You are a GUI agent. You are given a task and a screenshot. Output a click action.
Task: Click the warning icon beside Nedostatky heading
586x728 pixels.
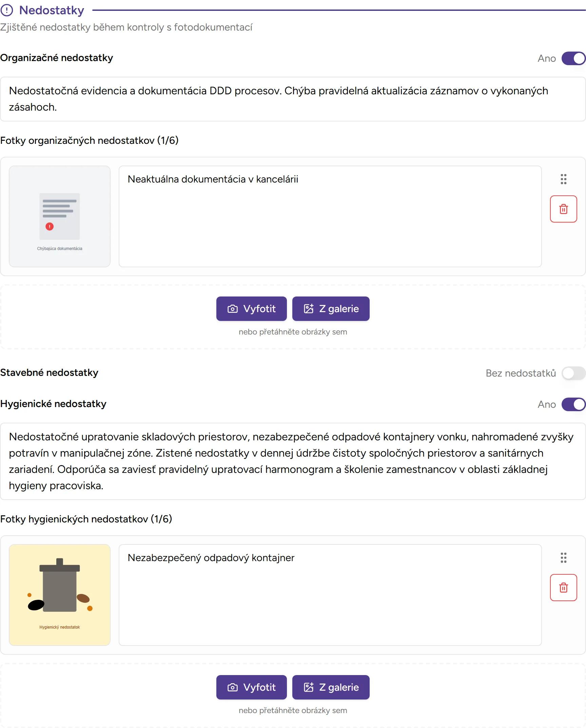coord(7,10)
